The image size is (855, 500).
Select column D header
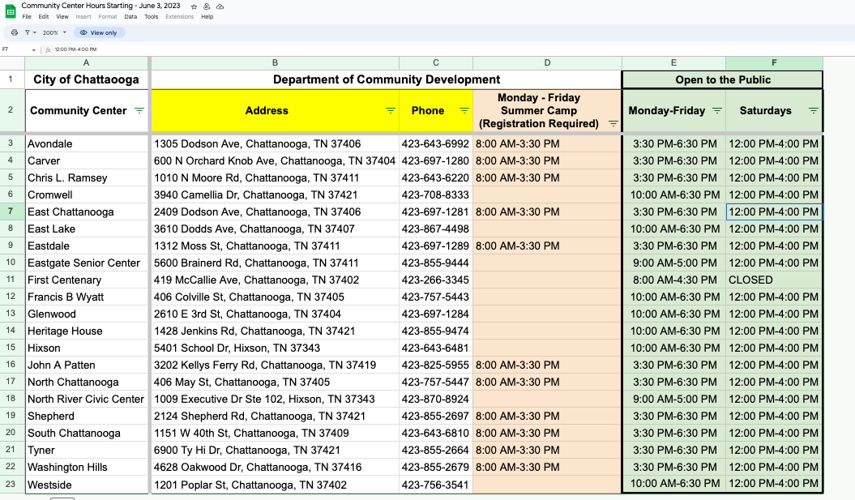[547, 63]
